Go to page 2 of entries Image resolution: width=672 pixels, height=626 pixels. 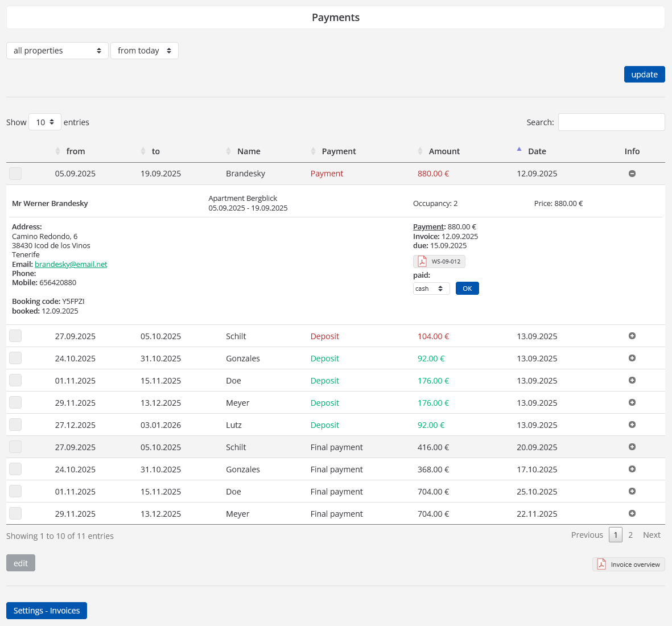[x=630, y=535]
